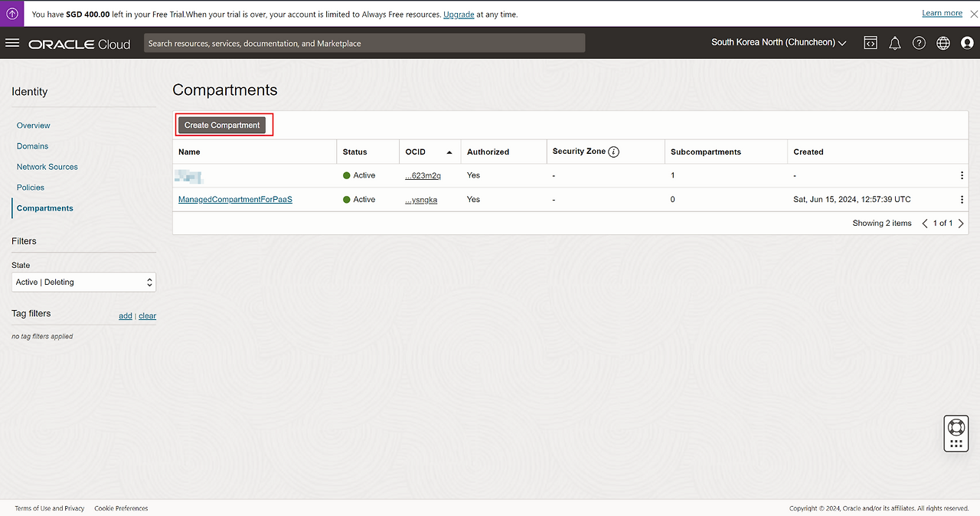Open actions menu for ManagedCompartmentForPaaS row
The height and width of the screenshot is (516, 980).
click(x=962, y=200)
